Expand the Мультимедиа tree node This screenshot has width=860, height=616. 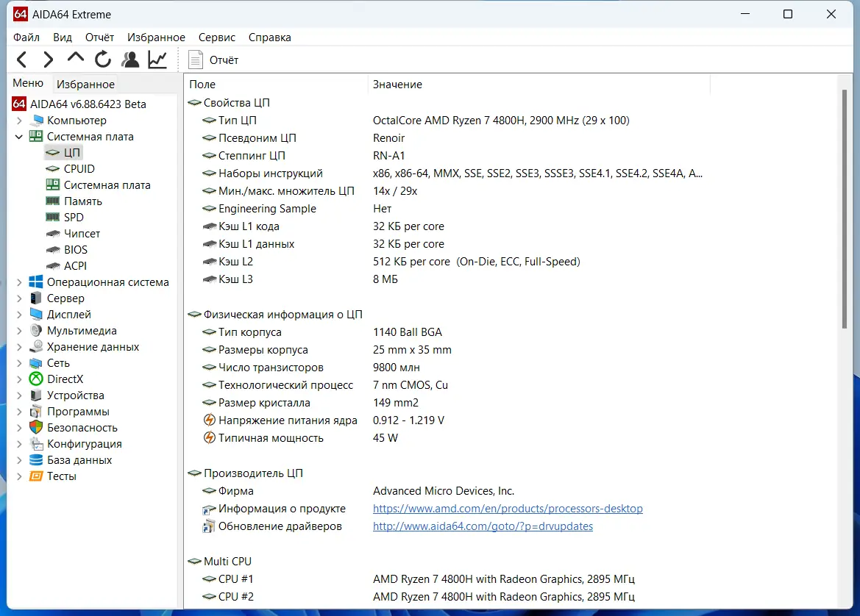coord(19,331)
